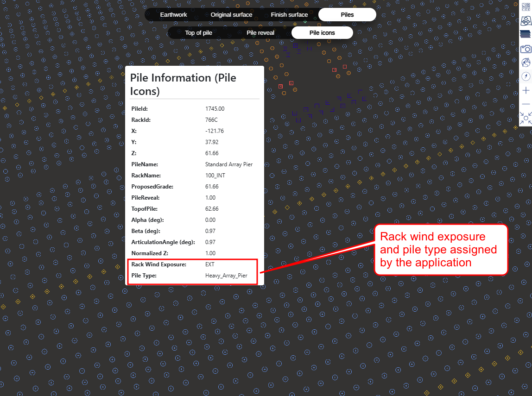Click the ArticulationAngle (deg) label
The height and width of the screenshot is (396, 532).
pos(163,242)
